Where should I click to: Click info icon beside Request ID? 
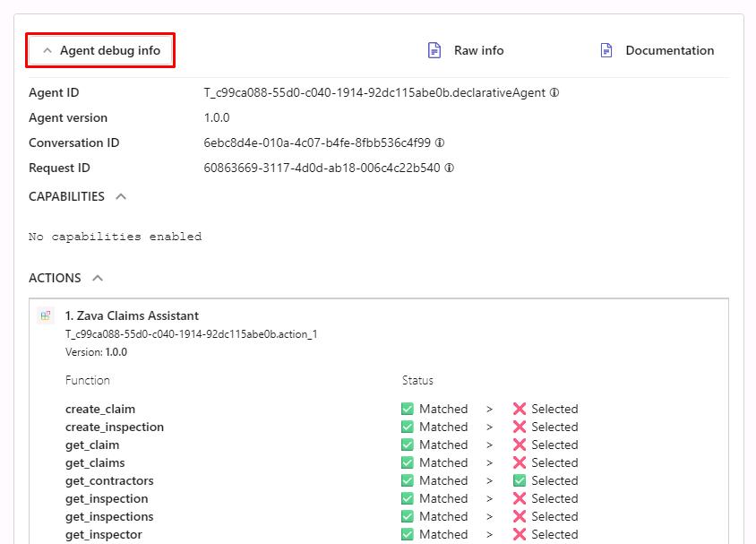point(449,168)
